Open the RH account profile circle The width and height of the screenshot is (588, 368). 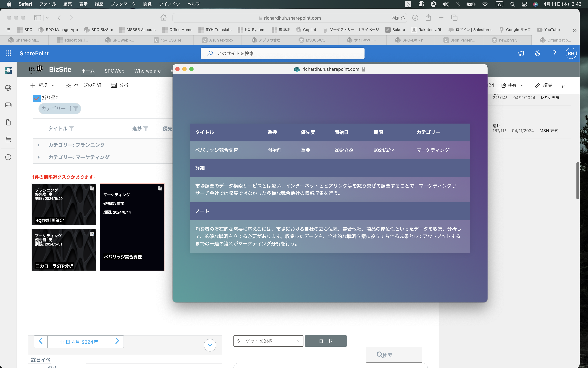click(x=571, y=53)
